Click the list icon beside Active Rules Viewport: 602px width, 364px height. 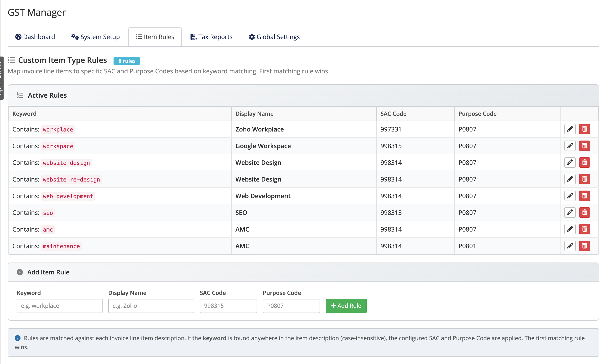[x=20, y=95]
